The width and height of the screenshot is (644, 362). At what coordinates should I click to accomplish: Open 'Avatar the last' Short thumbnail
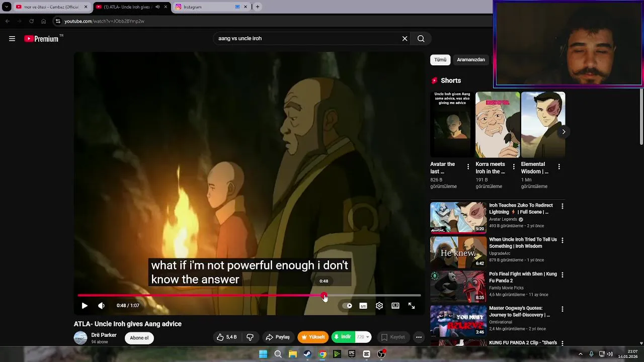(452, 124)
